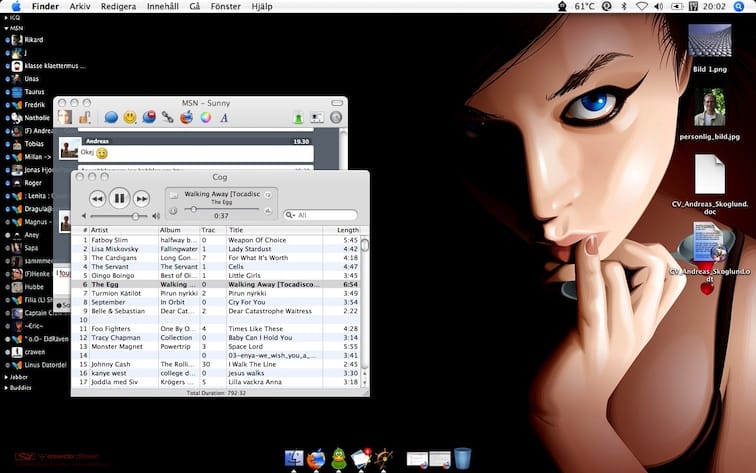
Task: Open the emoticon picker in MSN chat
Action: tap(130, 117)
